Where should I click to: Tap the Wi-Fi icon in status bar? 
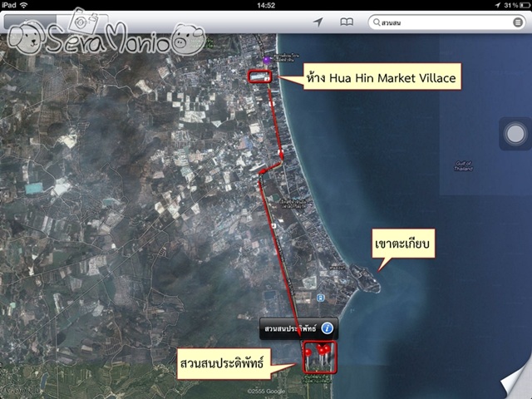click(24, 5)
